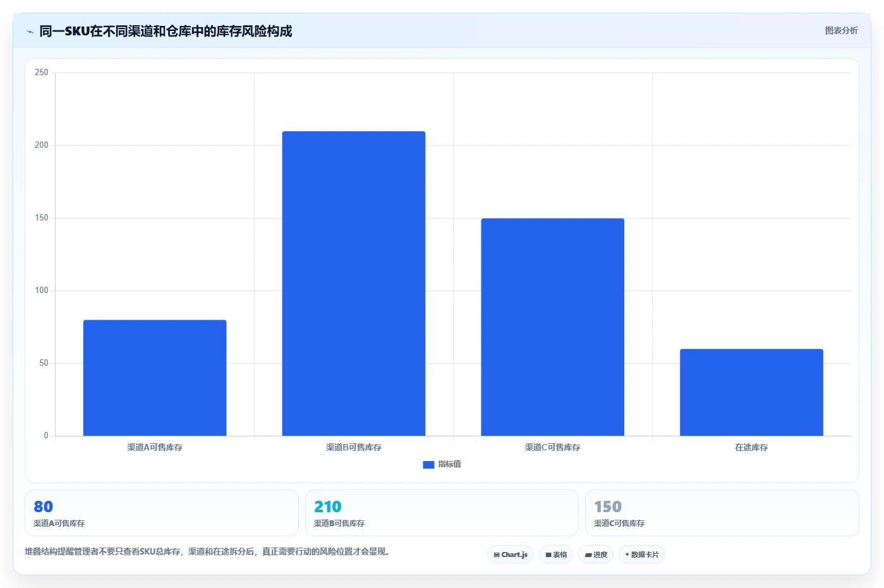Open the 210 渠道B可售库存 data card
Screen dimensions: 884x588
[x=442, y=513]
